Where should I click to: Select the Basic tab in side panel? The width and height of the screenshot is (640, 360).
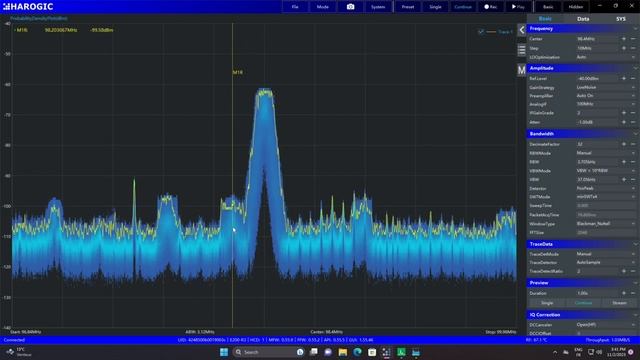click(x=545, y=19)
